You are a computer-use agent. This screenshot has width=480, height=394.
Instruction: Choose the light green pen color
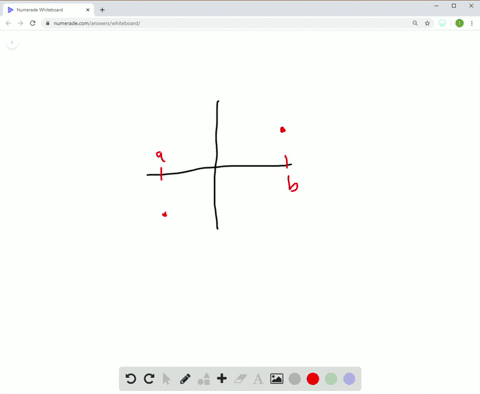click(x=331, y=379)
